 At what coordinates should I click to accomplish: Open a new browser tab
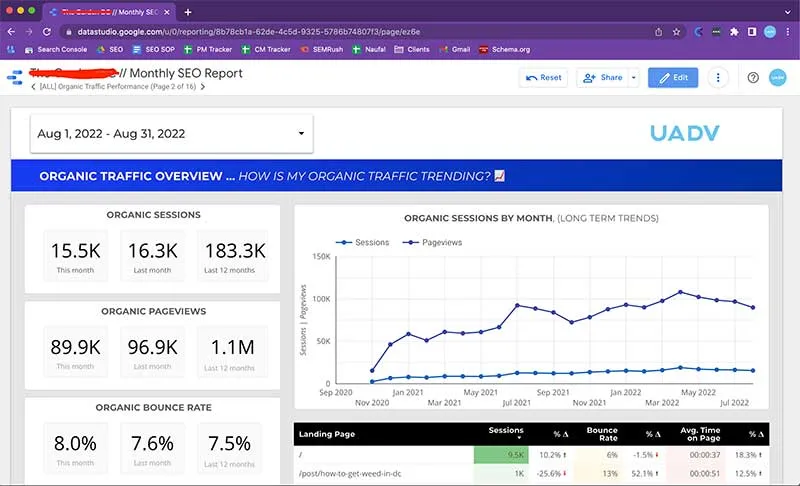[187, 11]
